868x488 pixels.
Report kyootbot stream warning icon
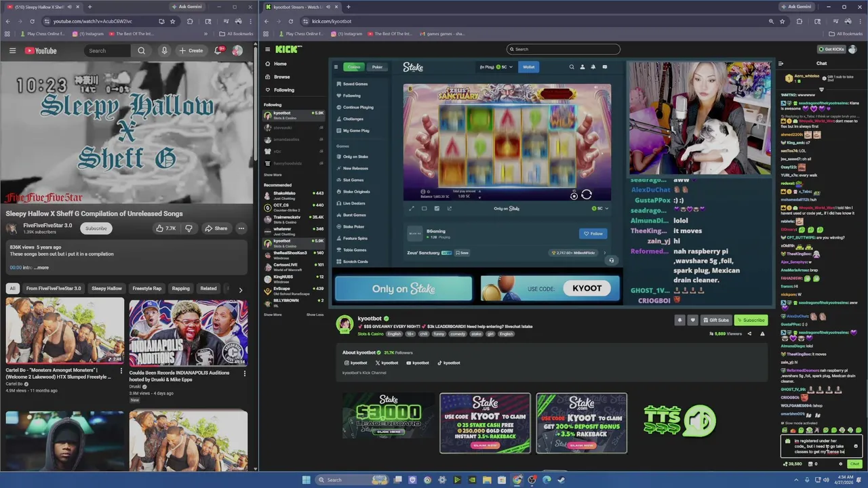(x=762, y=333)
